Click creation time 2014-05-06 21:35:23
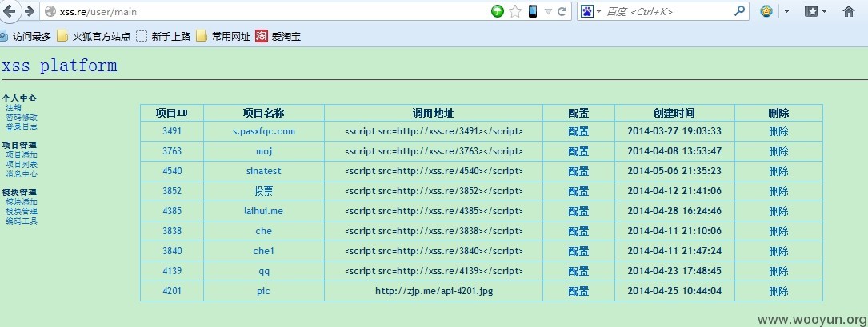 pyautogui.click(x=674, y=171)
